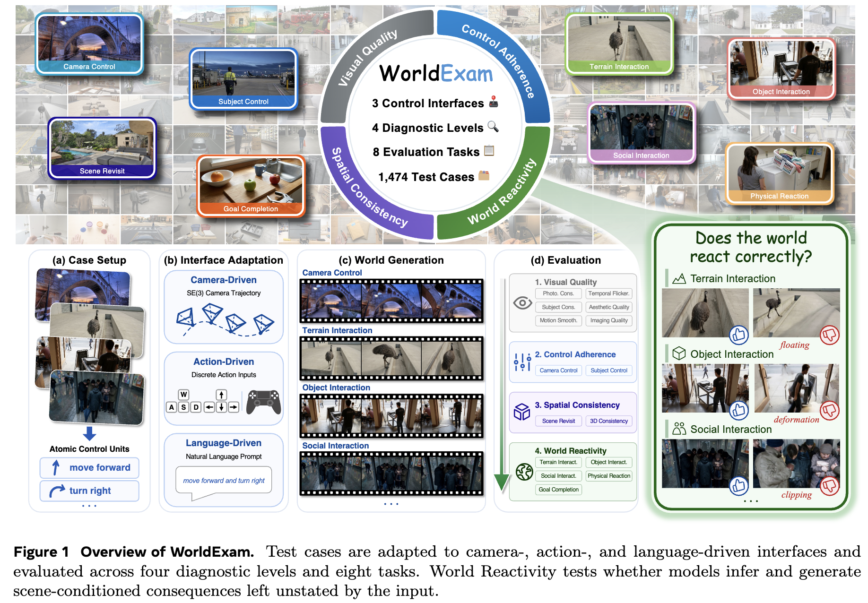Click the Terrain Interact. tag
This screenshot has width=868, height=603.
(x=558, y=462)
